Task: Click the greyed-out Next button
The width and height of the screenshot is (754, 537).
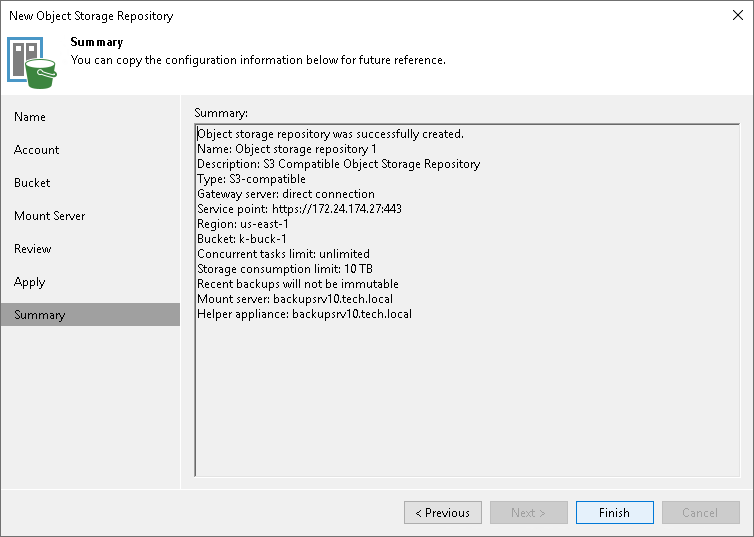Action: coord(529,513)
